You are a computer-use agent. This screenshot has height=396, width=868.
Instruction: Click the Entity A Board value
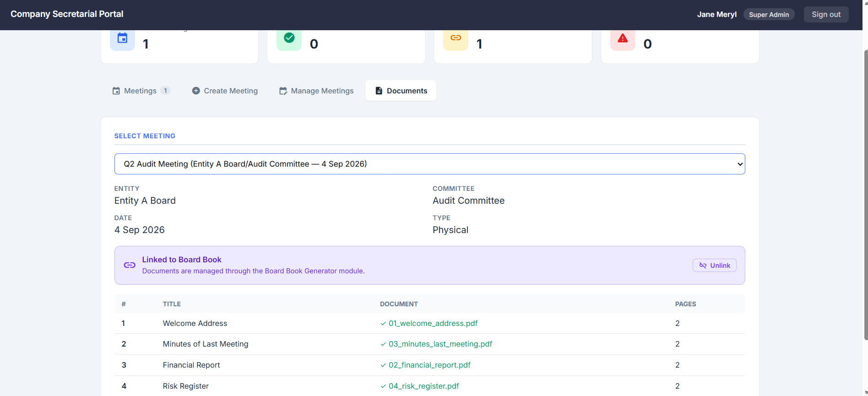[145, 201]
